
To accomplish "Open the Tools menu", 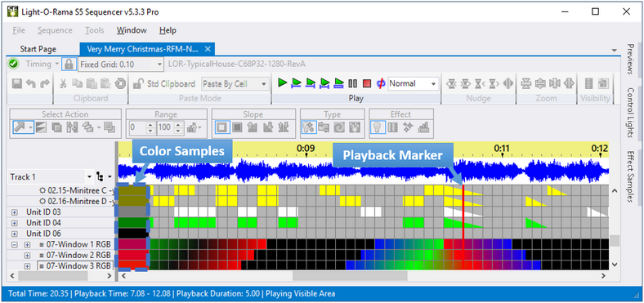I will coord(95,30).
